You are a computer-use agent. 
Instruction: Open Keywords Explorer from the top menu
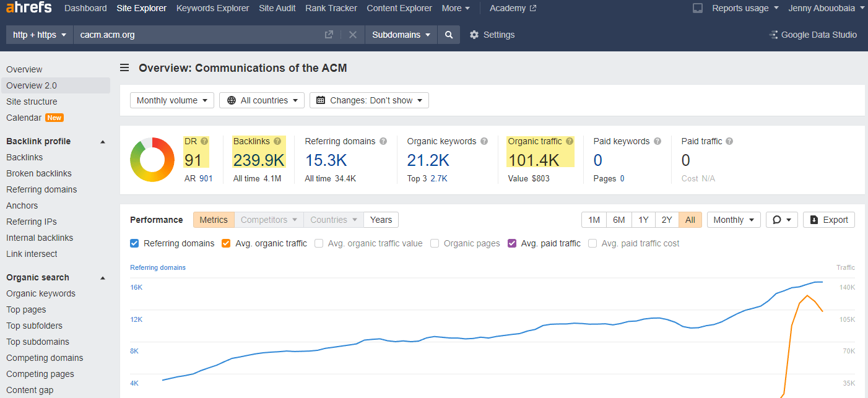point(212,8)
